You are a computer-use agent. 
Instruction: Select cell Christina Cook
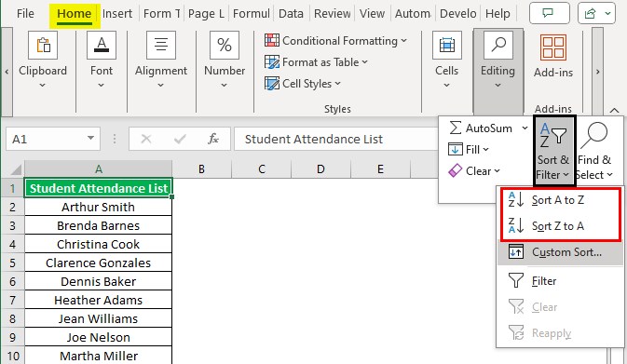99,244
